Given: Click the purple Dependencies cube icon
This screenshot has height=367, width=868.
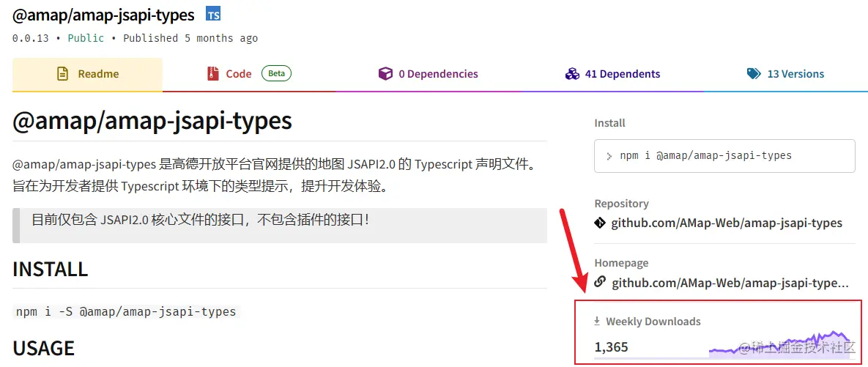Looking at the screenshot, I should click(x=385, y=74).
